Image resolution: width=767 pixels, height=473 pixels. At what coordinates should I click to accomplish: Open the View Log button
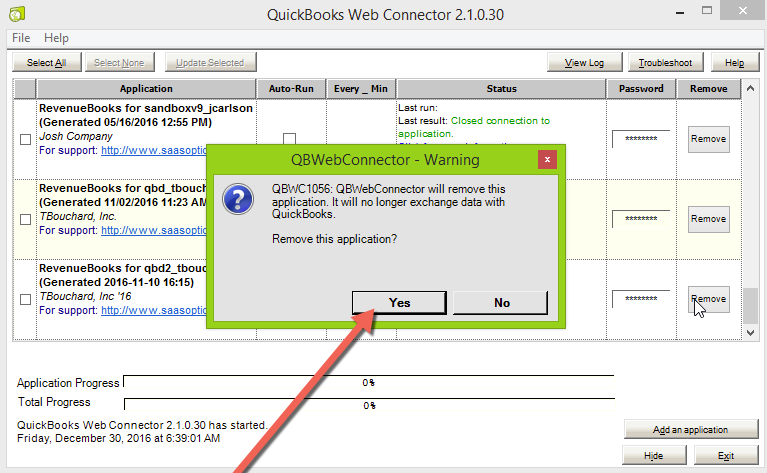pos(585,63)
